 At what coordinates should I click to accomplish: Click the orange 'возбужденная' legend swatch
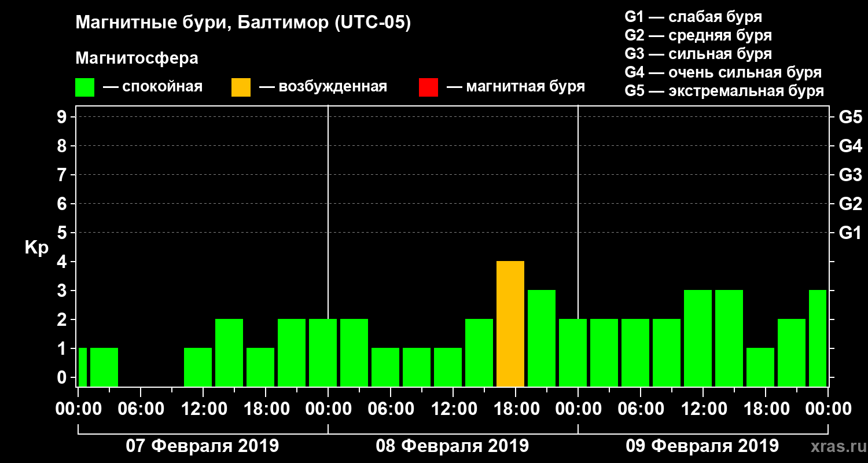coord(241,87)
